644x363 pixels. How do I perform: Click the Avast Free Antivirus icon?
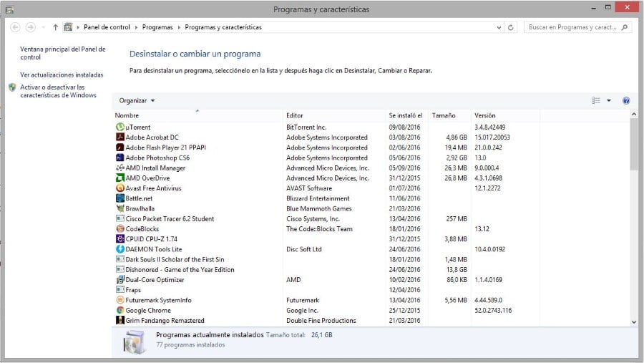click(x=120, y=188)
